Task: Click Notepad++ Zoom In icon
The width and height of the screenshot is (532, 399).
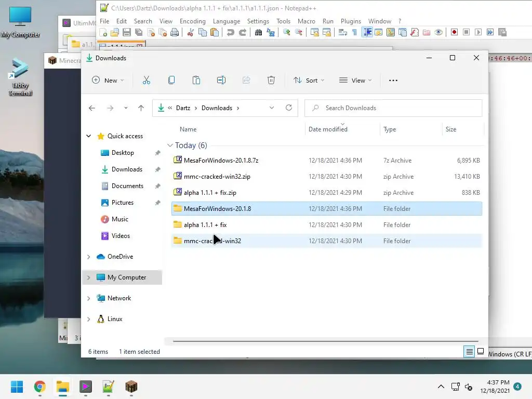Action: (x=286, y=33)
